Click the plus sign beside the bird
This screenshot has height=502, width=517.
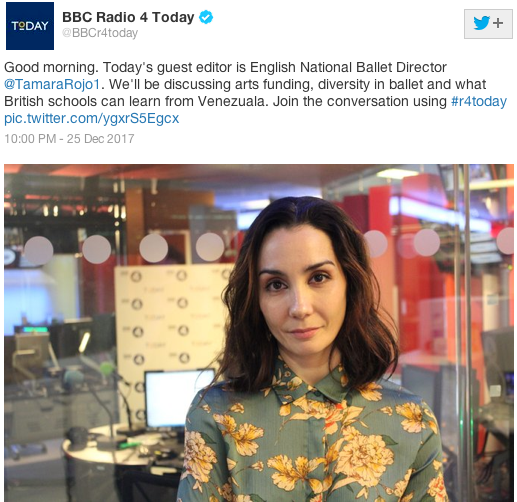pos(498,23)
